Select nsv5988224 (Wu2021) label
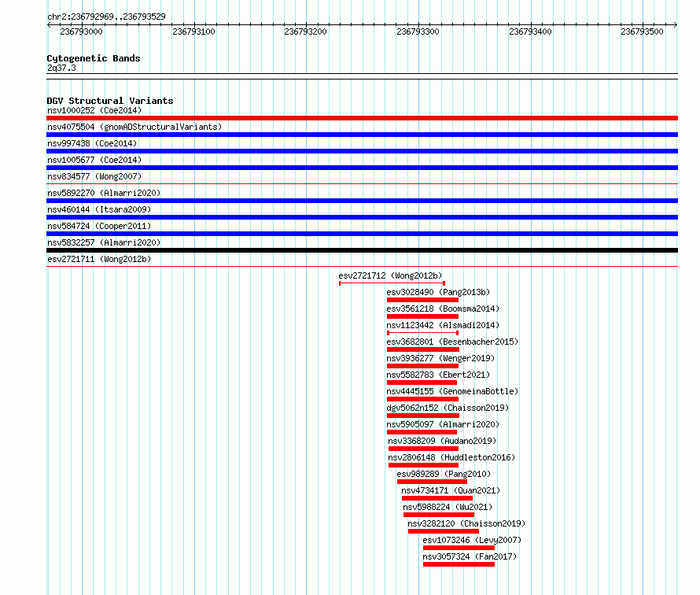 pyautogui.click(x=448, y=507)
